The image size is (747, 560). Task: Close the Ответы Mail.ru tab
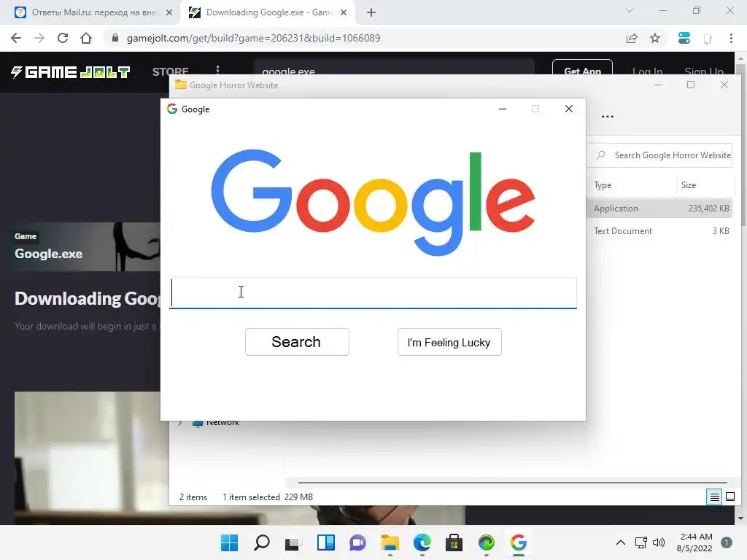(x=169, y=12)
